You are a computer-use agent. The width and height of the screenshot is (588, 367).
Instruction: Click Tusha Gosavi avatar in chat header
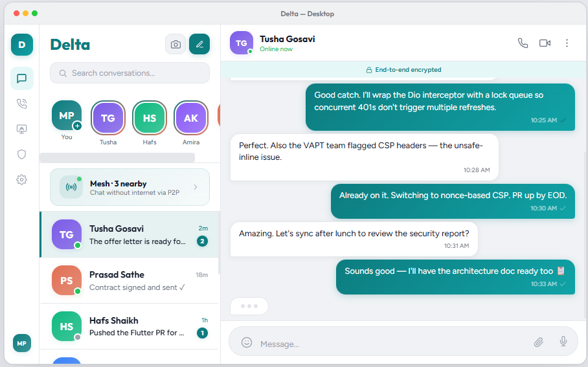pyautogui.click(x=242, y=43)
